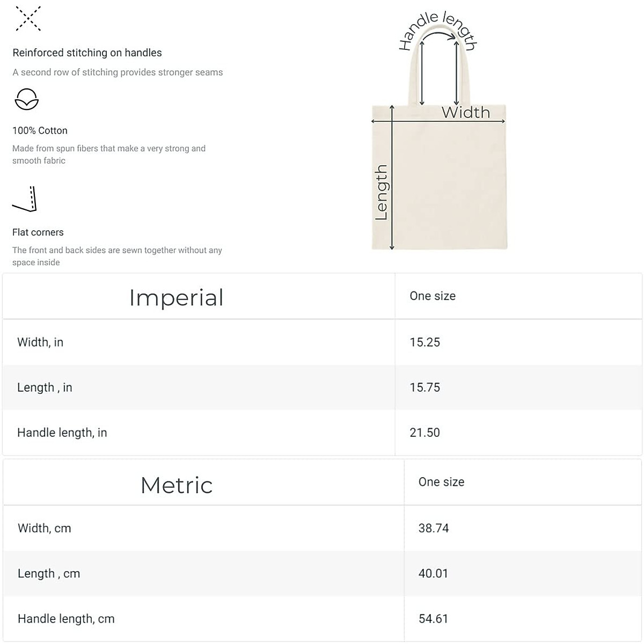Screen dimensions: 644x644
Task: Click the 54.61 handle length value
Action: [433, 619]
